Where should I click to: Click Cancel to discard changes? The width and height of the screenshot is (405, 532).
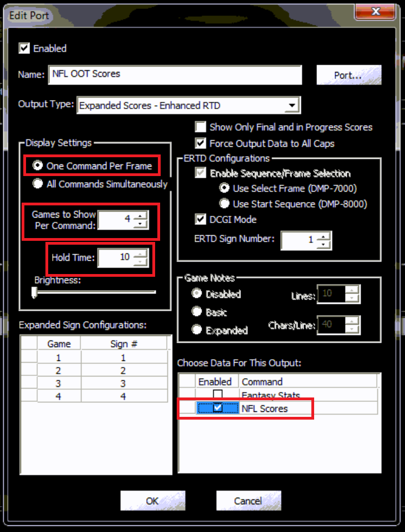tap(248, 501)
